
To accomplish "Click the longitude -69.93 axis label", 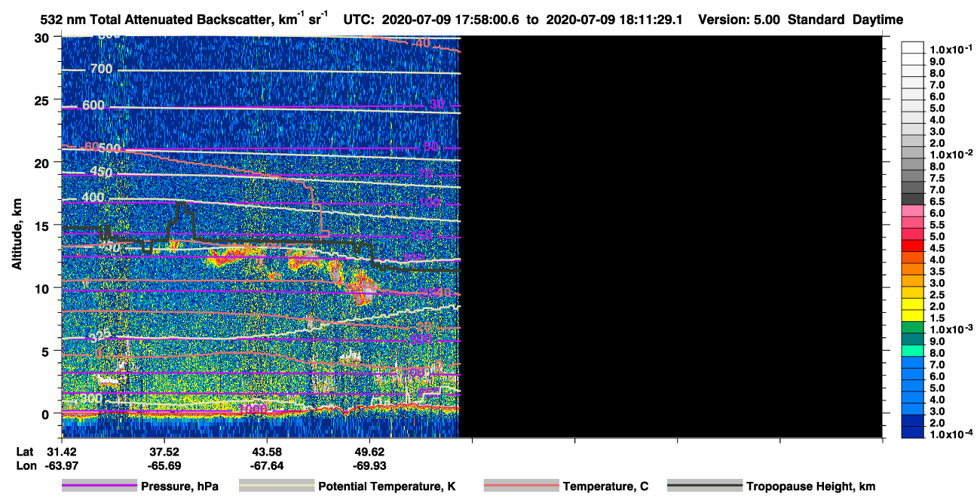I will click(369, 466).
